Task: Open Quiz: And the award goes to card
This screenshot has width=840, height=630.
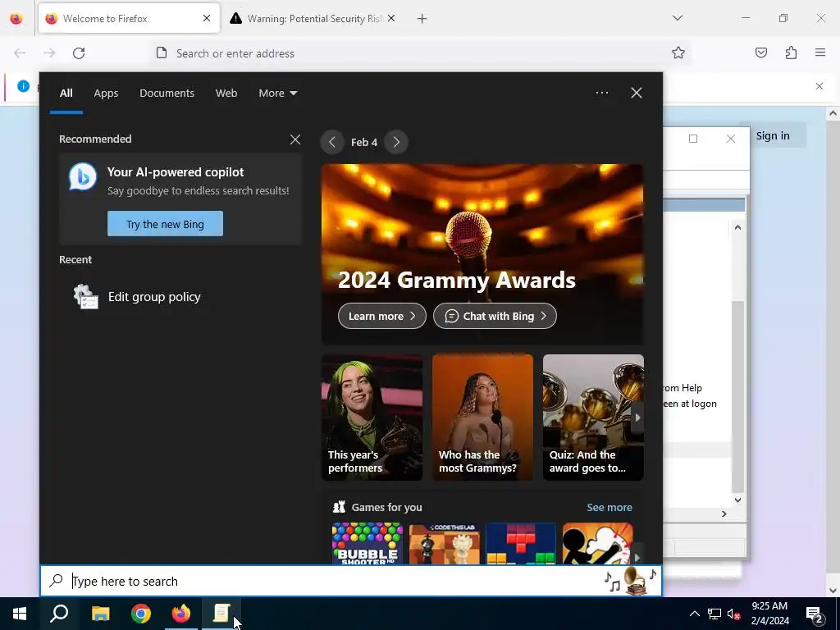Action: [593, 418]
